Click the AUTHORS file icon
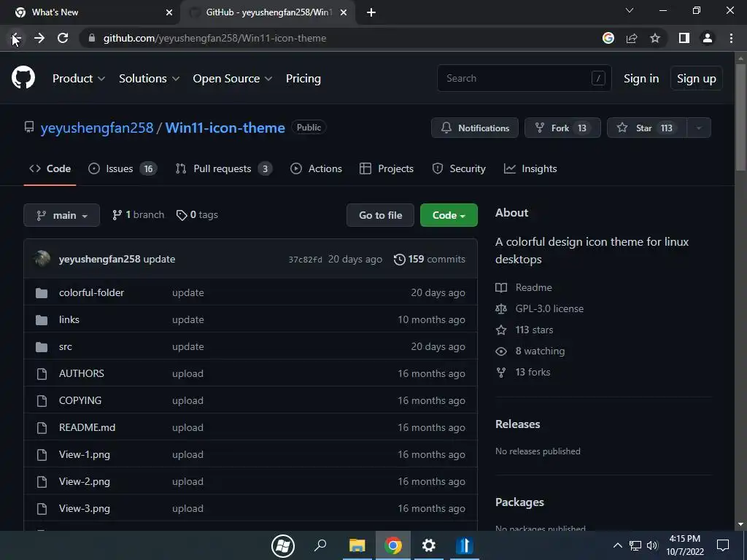 coord(42,374)
